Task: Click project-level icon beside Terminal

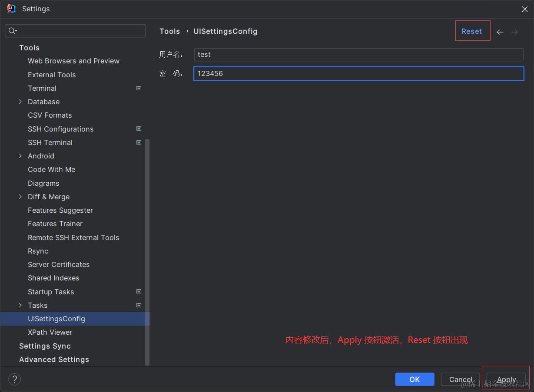Action: tap(139, 88)
